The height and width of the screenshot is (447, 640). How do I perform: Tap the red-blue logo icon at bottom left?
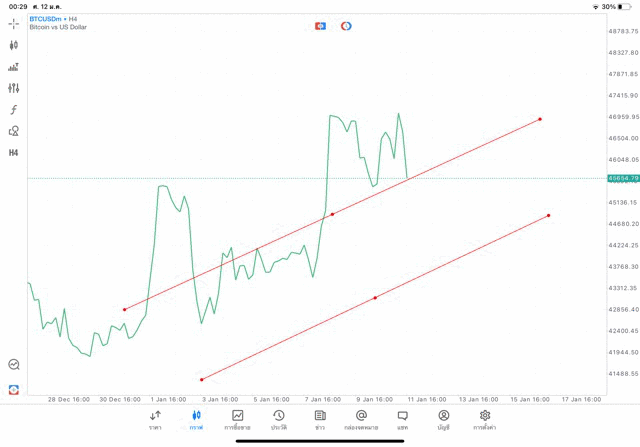(14, 389)
